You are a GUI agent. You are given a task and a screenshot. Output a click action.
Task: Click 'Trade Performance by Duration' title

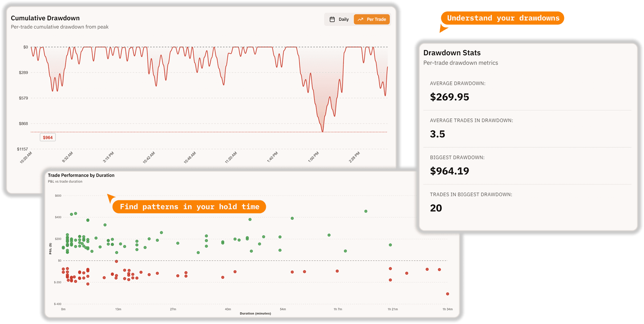(x=81, y=176)
